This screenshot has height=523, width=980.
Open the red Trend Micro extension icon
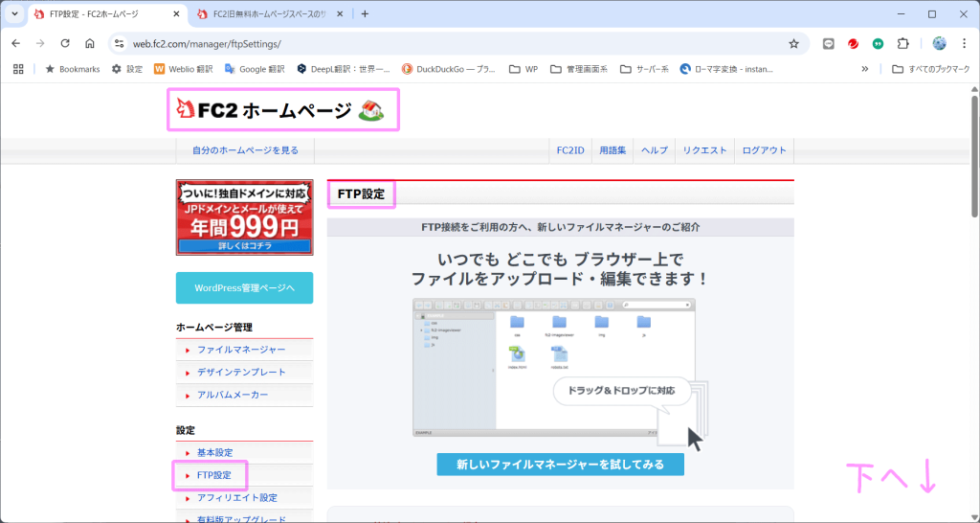(x=853, y=44)
